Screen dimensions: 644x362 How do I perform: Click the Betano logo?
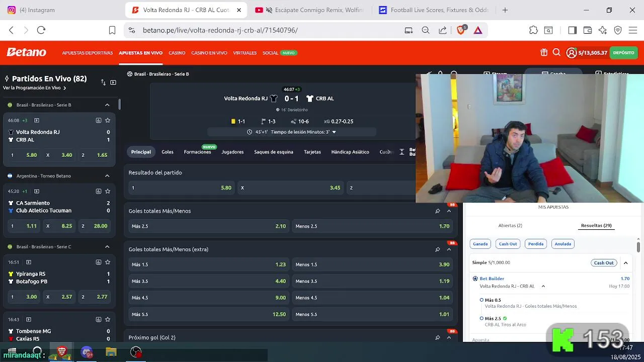(x=26, y=52)
